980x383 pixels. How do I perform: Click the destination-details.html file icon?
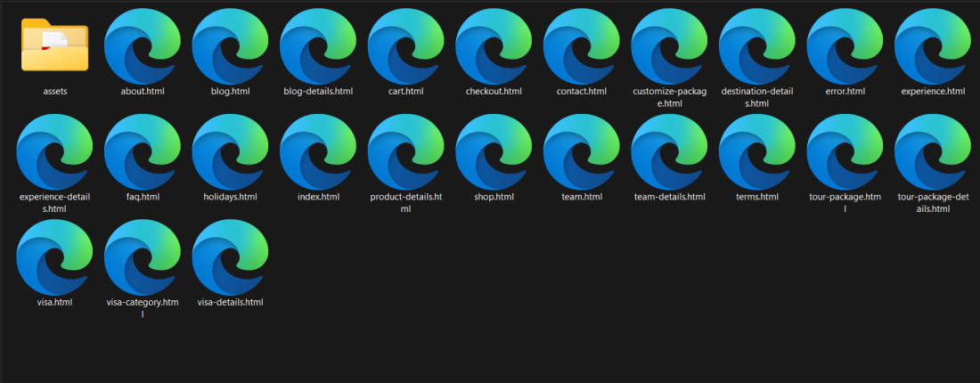coord(757,46)
